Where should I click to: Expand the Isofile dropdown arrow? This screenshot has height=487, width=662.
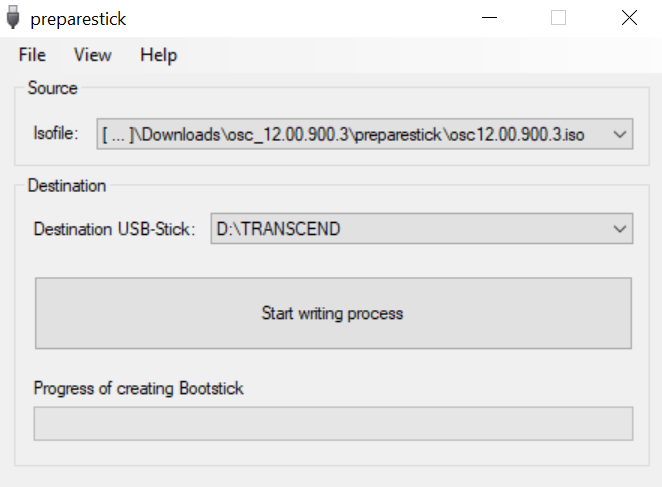[x=619, y=134]
